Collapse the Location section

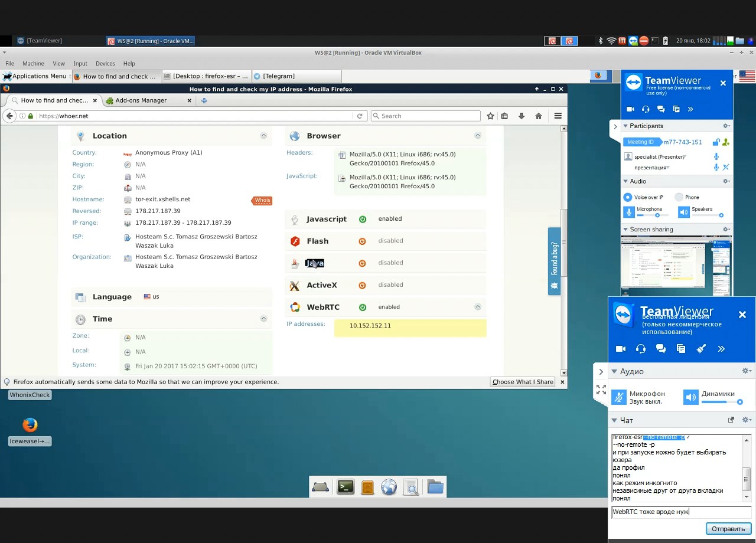pyautogui.click(x=263, y=136)
